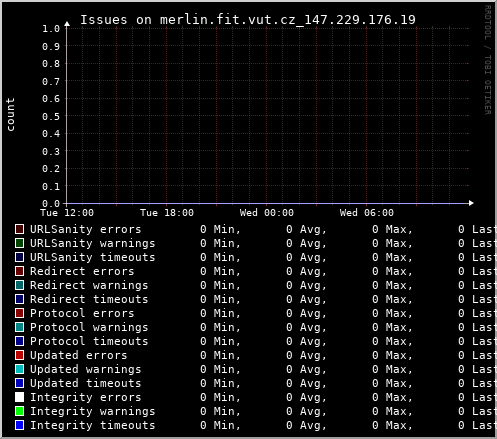Click the Tue 18:00 time axis label

167,213
